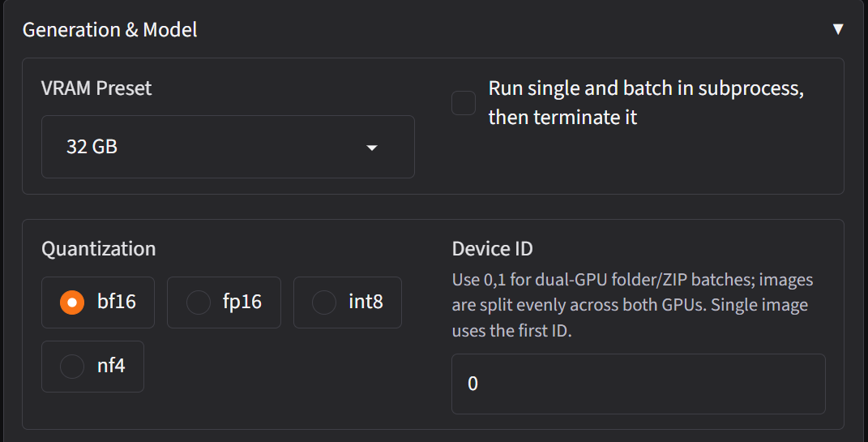Screen dimensions: 868x442
Task: Select the bf16 orange radio circle
Action: tap(72, 303)
